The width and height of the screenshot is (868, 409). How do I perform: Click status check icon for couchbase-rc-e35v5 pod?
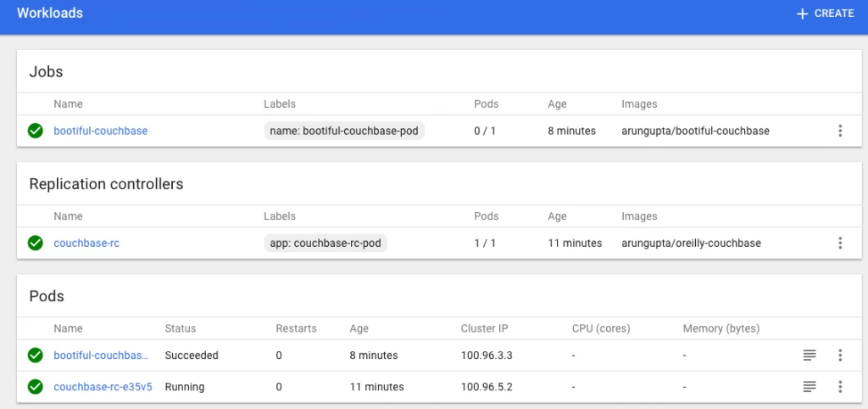point(36,387)
